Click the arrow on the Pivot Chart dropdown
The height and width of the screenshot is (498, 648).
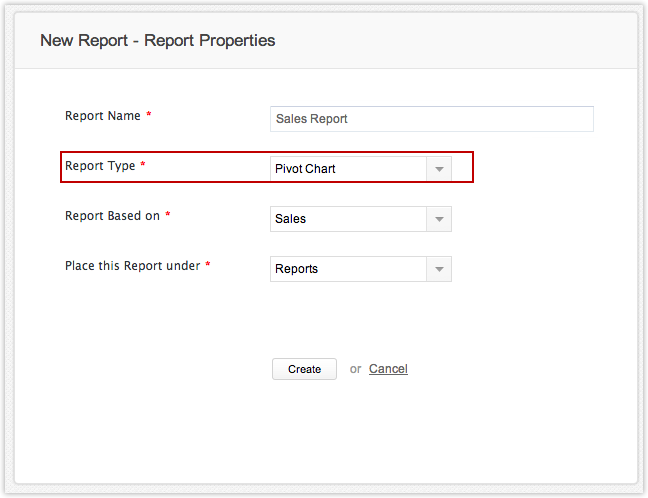tap(439, 169)
